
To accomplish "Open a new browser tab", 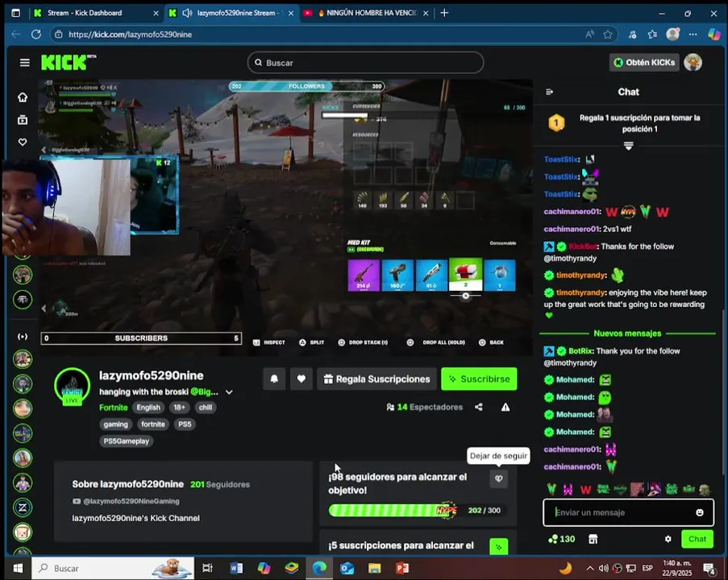I will point(444,13).
